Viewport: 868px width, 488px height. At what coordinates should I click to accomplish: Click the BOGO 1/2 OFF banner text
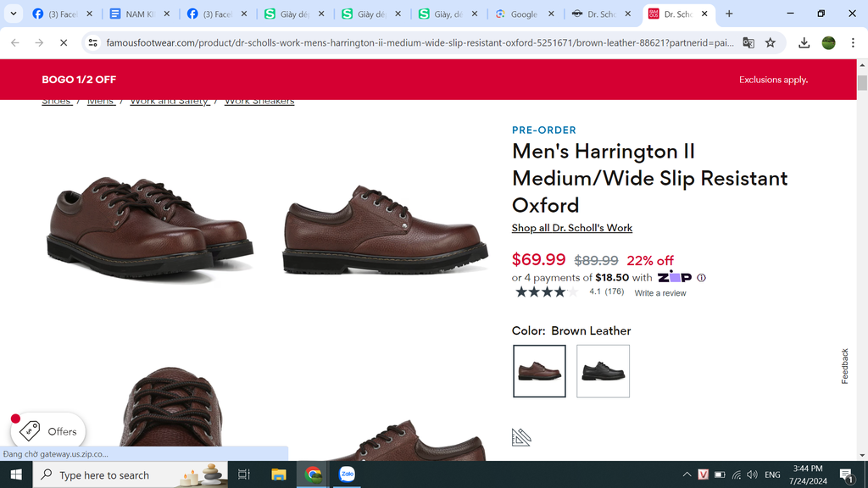click(x=79, y=80)
